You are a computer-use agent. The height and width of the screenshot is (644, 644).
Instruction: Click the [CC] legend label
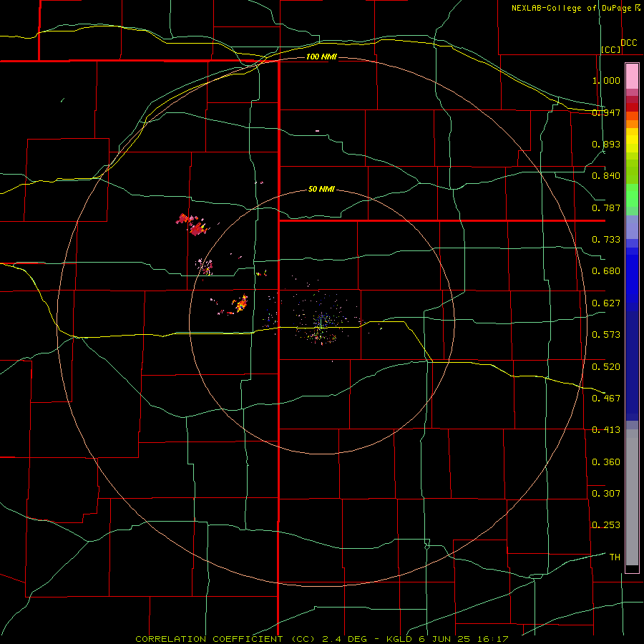tap(611, 49)
